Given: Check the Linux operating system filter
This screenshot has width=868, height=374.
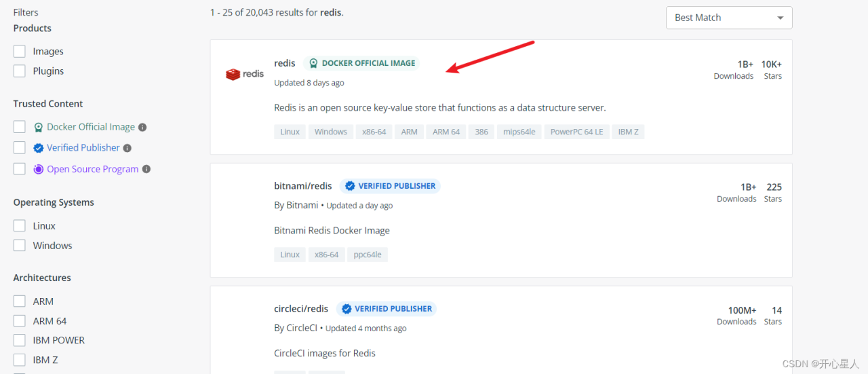Looking at the screenshot, I should pyautogui.click(x=20, y=226).
